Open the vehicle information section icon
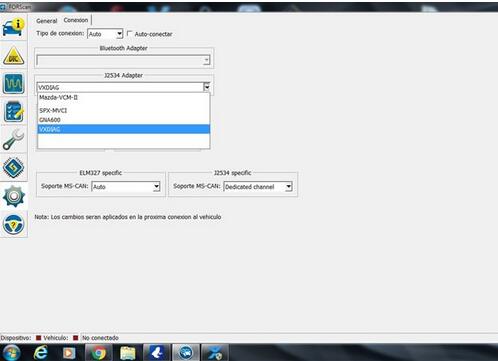 [x=13, y=28]
